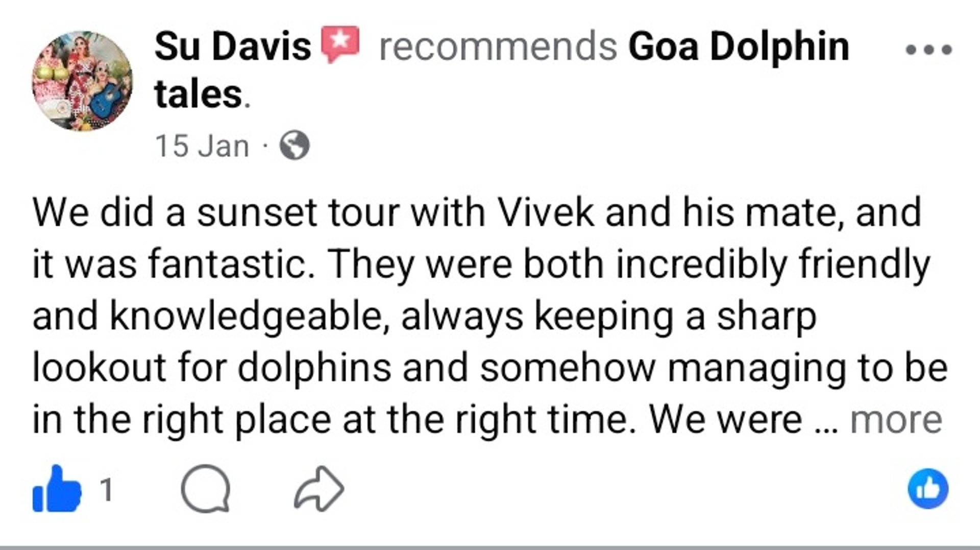The width and height of the screenshot is (980, 550).
Task: Click the line starting They were both incredibly friendly
Action: tap(481, 265)
